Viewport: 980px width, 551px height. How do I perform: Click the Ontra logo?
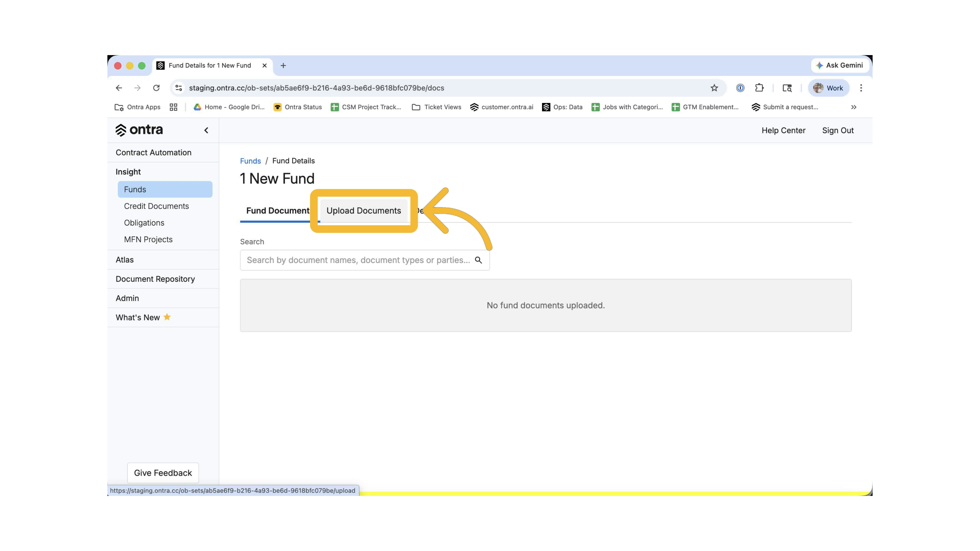[139, 130]
